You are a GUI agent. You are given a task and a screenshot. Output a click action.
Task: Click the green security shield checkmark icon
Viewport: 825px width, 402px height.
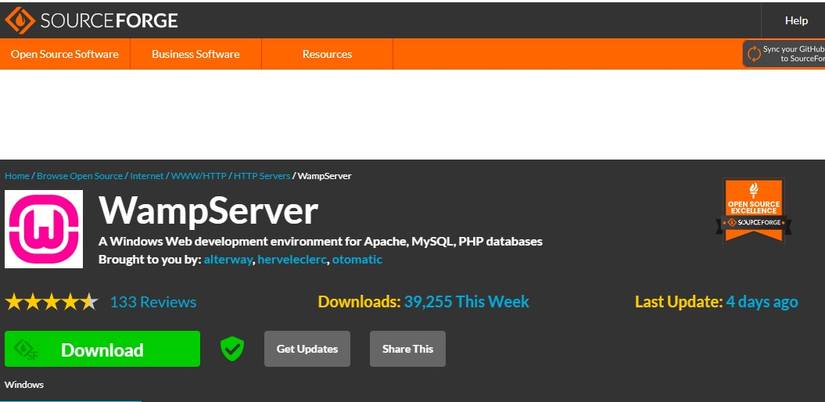point(232,348)
